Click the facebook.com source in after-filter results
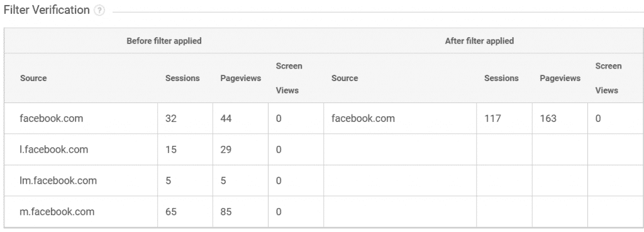The image size is (644, 232). click(363, 118)
